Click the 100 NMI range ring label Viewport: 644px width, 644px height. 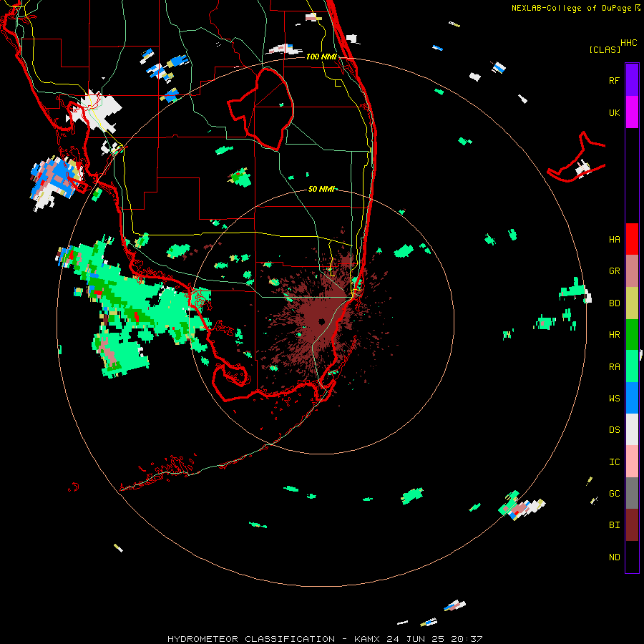click(321, 57)
